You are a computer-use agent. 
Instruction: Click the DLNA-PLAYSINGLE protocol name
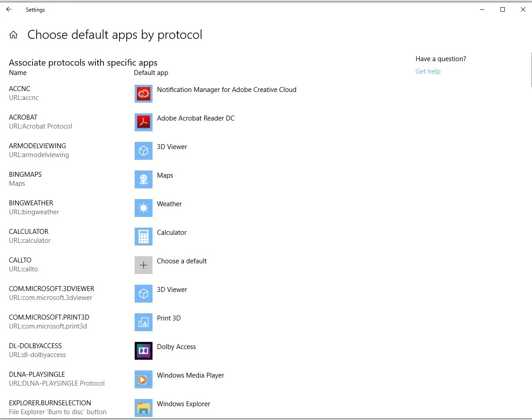pyautogui.click(x=37, y=374)
